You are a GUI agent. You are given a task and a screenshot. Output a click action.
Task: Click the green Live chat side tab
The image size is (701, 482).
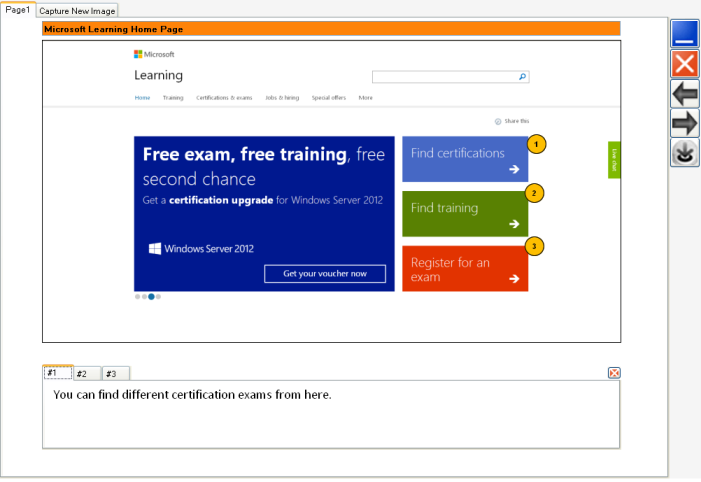pyautogui.click(x=614, y=160)
